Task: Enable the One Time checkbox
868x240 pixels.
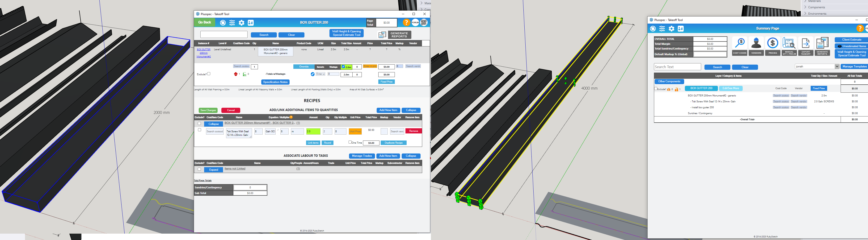Action: (x=350, y=142)
